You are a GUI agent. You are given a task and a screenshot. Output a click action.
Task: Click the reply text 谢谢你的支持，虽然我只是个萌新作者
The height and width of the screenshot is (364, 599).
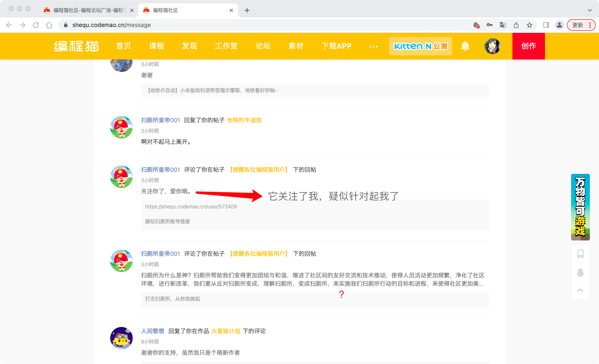pyautogui.click(x=191, y=353)
